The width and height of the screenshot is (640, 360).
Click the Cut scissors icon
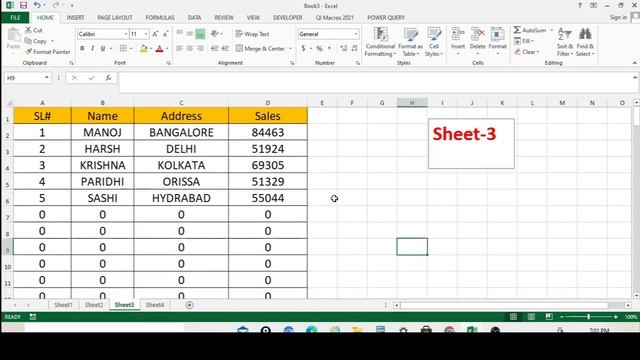tap(28, 30)
